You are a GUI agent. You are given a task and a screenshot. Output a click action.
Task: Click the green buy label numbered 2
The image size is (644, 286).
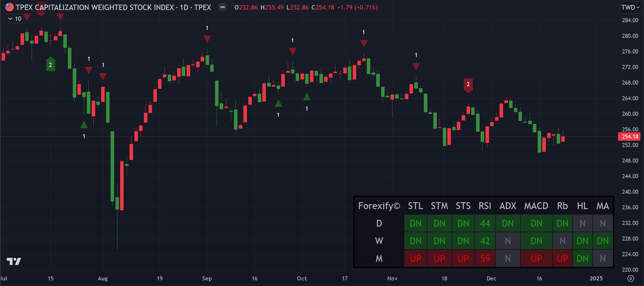coord(50,65)
